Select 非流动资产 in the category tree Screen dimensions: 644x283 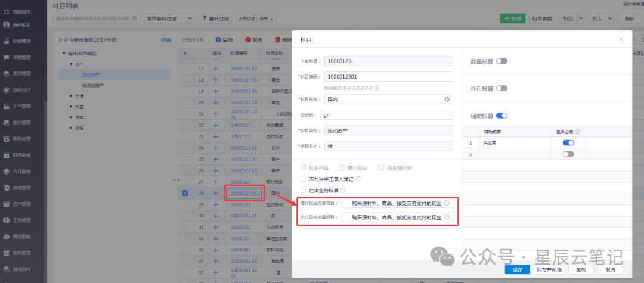tap(92, 85)
